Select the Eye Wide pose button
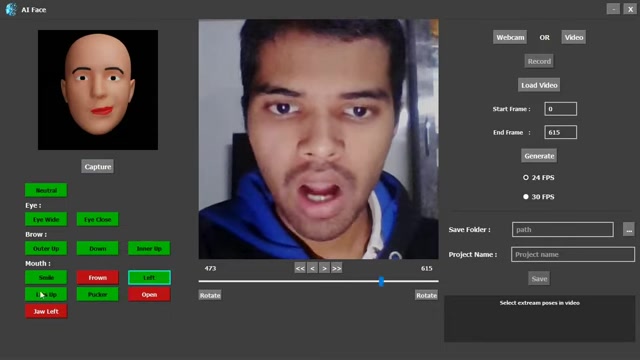The image size is (640, 360). coord(46,219)
